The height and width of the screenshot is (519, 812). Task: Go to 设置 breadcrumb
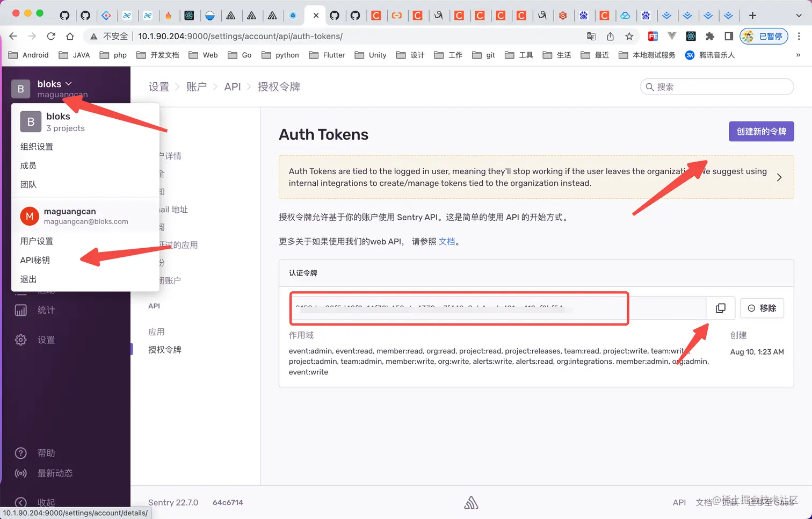tap(158, 87)
